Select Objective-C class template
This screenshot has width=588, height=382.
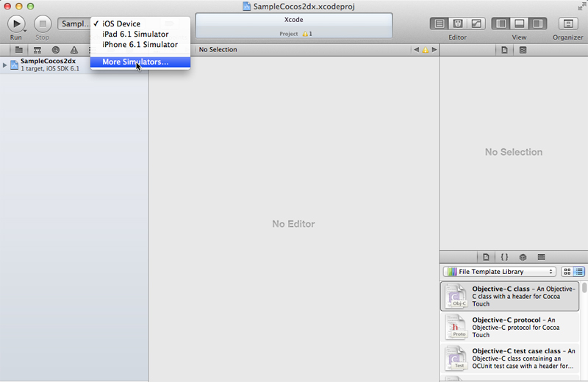coord(509,296)
